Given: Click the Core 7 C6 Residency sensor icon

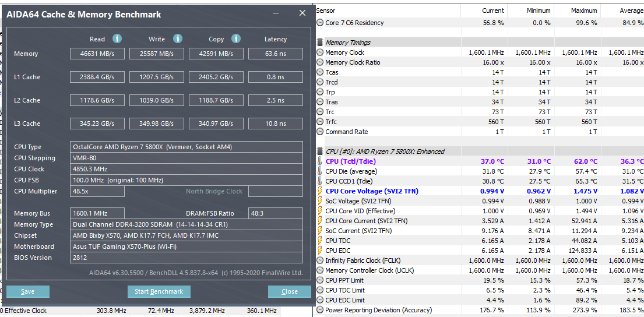Looking at the screenshot, I should [x=320, y=23].
